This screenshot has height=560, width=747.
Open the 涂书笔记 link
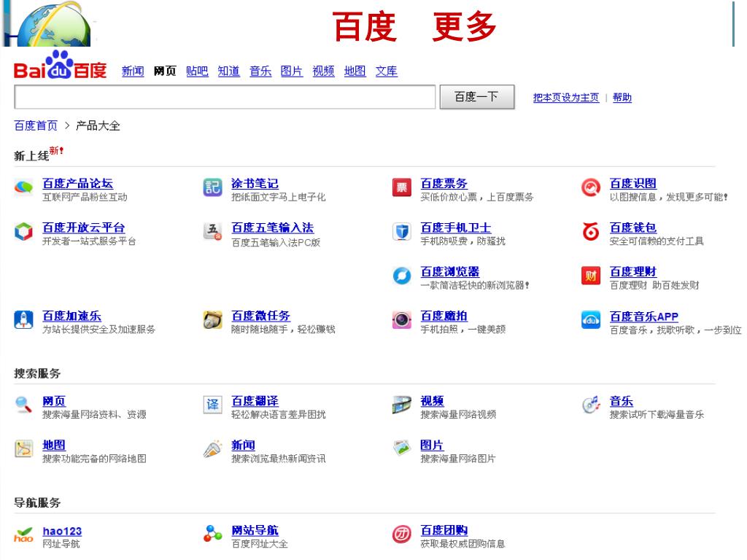[255, 183]
